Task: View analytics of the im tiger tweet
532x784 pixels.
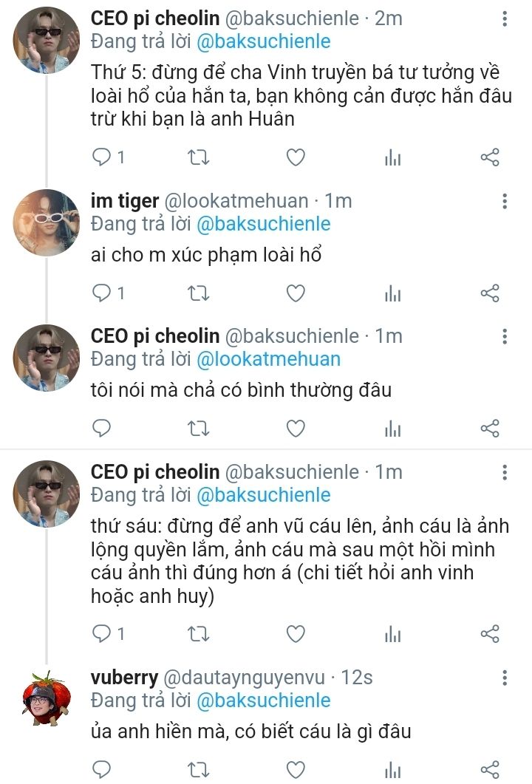Action: pos(392,293)
